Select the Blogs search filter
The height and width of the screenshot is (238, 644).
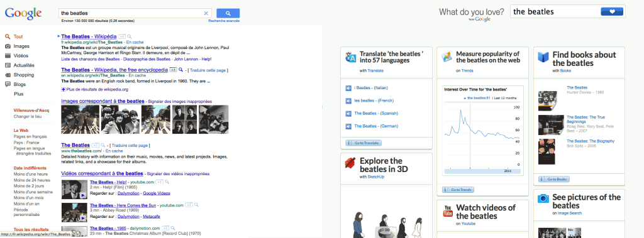[19, 85]
